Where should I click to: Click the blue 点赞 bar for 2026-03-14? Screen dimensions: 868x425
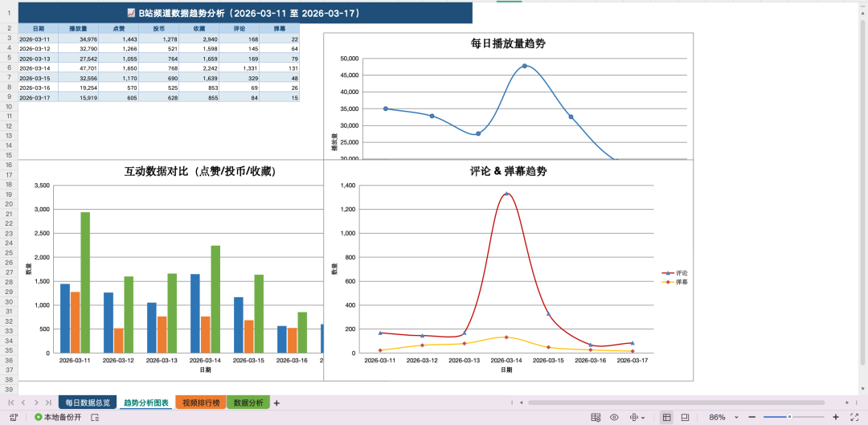tap(194, 313)
